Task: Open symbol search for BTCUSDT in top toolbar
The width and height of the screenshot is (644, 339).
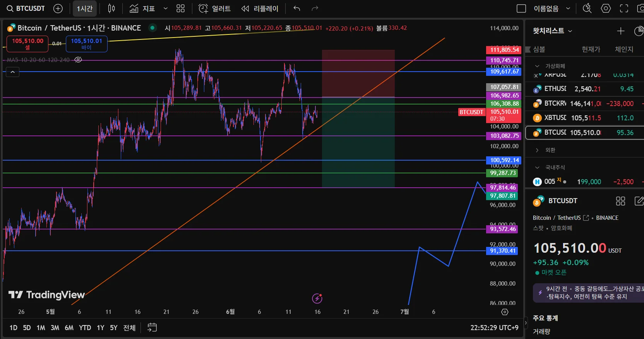Action: [x=26, y=9]
